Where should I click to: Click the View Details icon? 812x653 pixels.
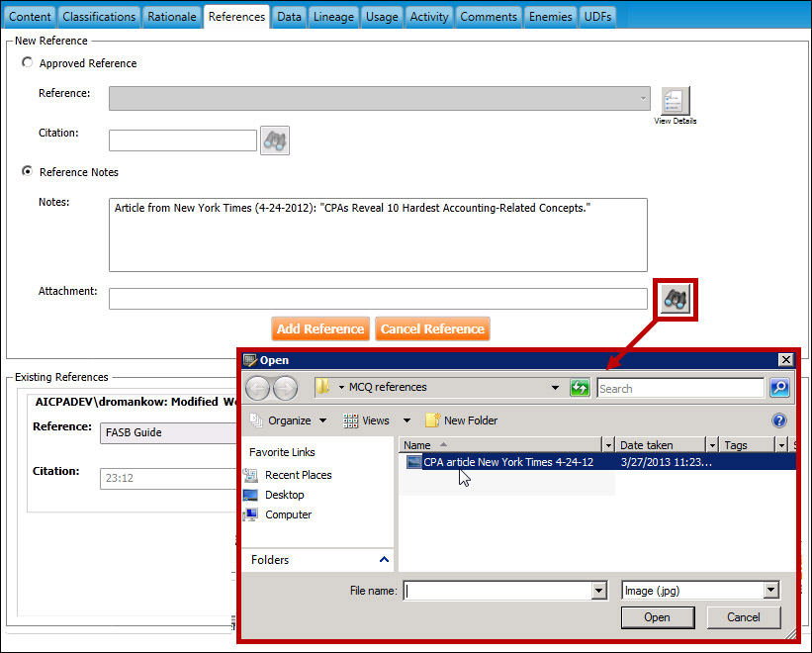[x=675, y=102]
